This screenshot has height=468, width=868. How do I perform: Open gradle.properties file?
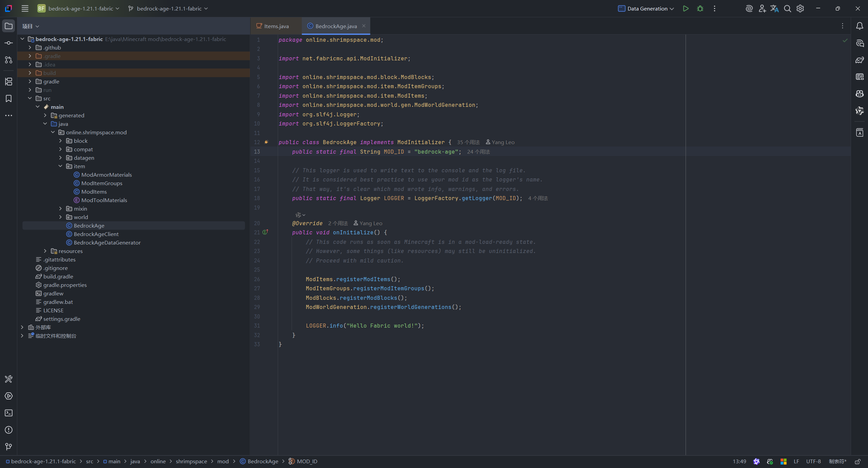(x=65, y=285)
